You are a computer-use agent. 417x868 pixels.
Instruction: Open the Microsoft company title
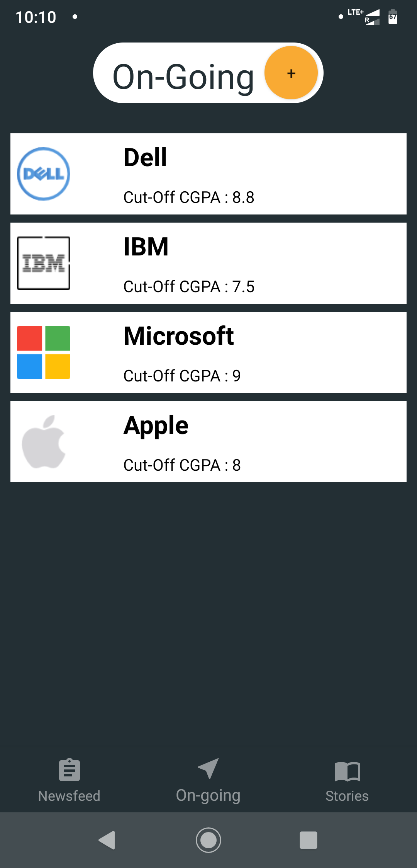point(179,336)
